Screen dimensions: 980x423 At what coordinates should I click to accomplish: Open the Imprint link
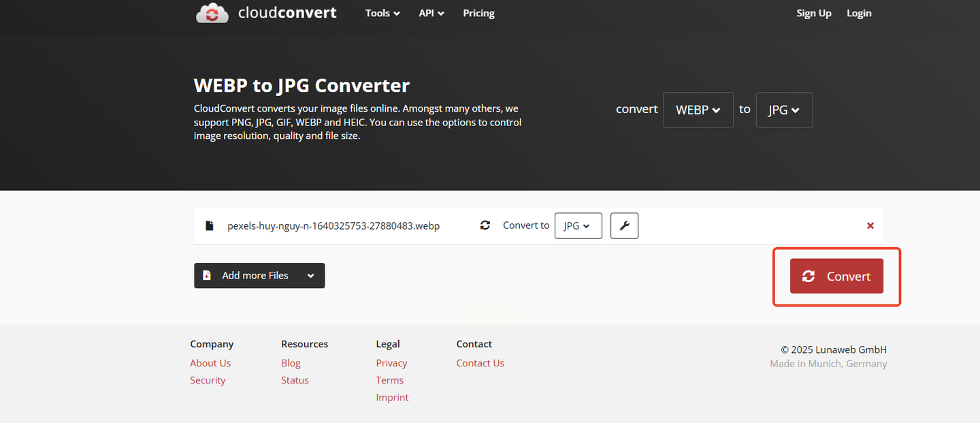tap(392, 397)
